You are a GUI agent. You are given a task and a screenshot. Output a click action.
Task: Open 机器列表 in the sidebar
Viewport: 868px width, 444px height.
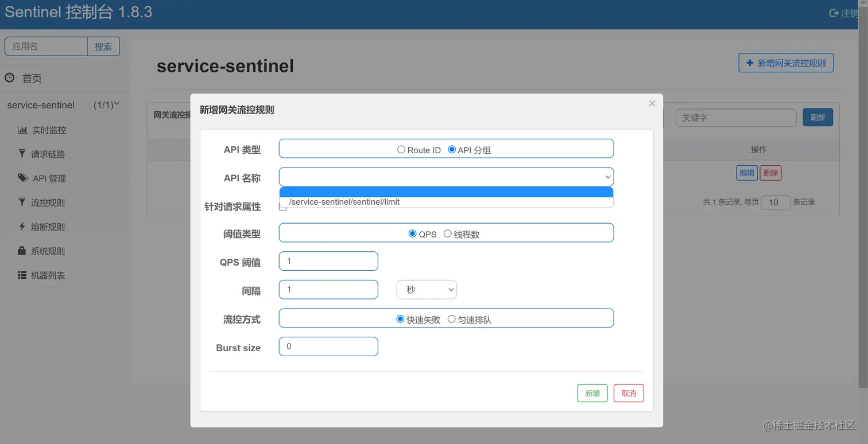pos(48,275)
